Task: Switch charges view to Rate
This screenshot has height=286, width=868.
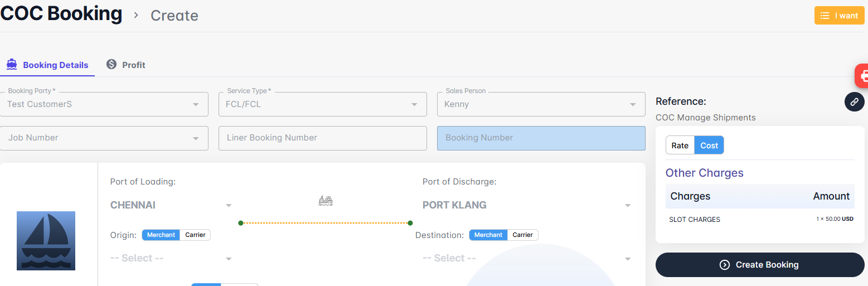Action: click(x=680, y=146)
